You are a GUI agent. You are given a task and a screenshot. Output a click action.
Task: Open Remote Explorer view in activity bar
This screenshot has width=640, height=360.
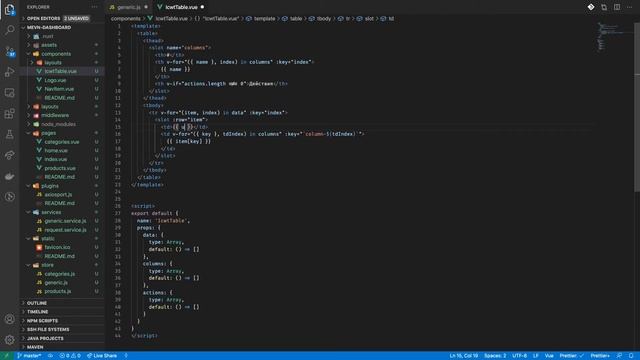pyautogui.click(x=9, y=93)
